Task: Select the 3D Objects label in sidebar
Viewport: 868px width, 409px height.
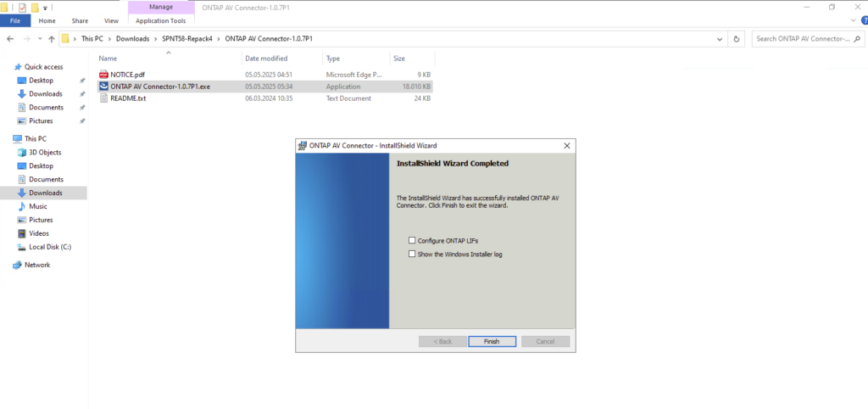Action: click(45, 153)
